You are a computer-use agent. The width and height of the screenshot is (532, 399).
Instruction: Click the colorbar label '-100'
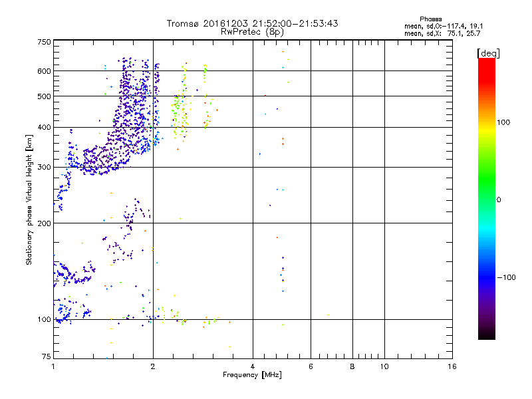pos(506,277)
